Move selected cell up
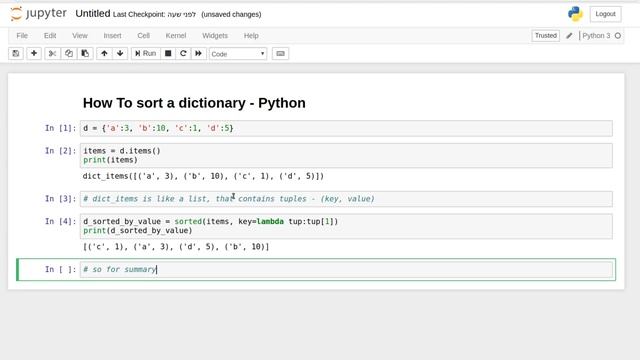This screenshot has height=360, width=640. coord(104,53)
